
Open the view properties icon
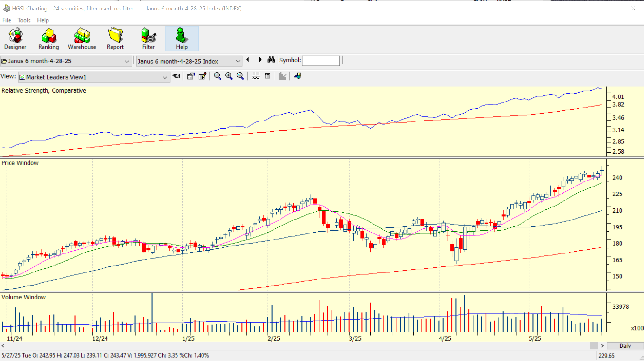(191, 76)
